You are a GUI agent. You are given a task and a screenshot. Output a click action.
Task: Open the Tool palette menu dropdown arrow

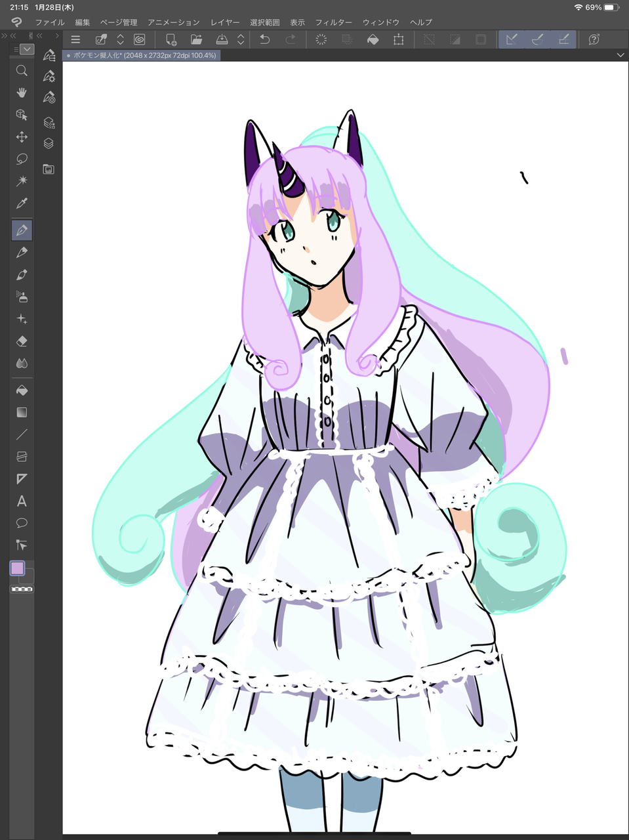[x=26, y=49]
